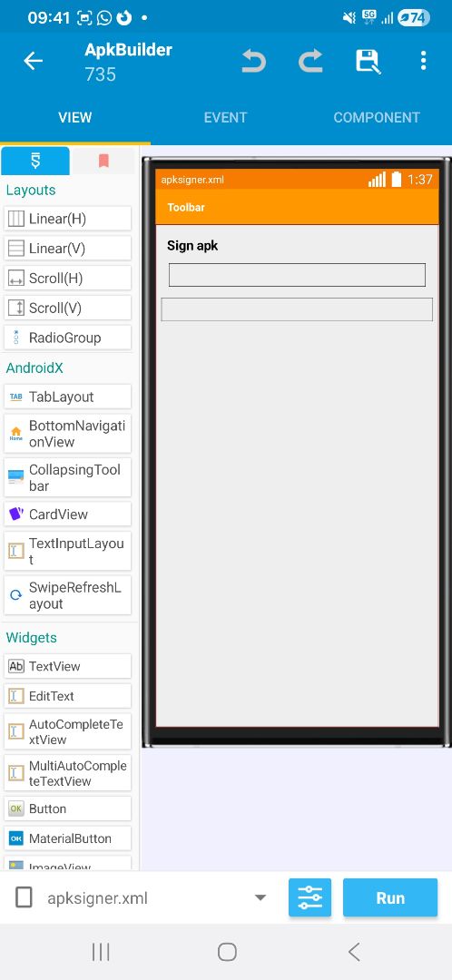
Task: Open view settings with the sliders icon
Action: click(310, 897)
